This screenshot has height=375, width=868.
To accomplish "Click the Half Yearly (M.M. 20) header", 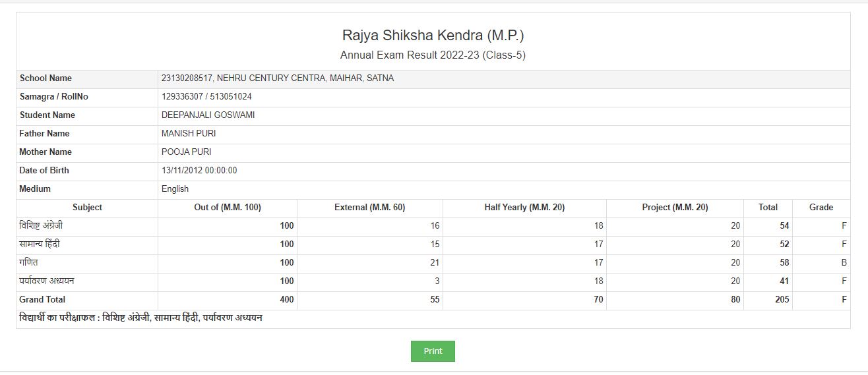I will point(524,208).
